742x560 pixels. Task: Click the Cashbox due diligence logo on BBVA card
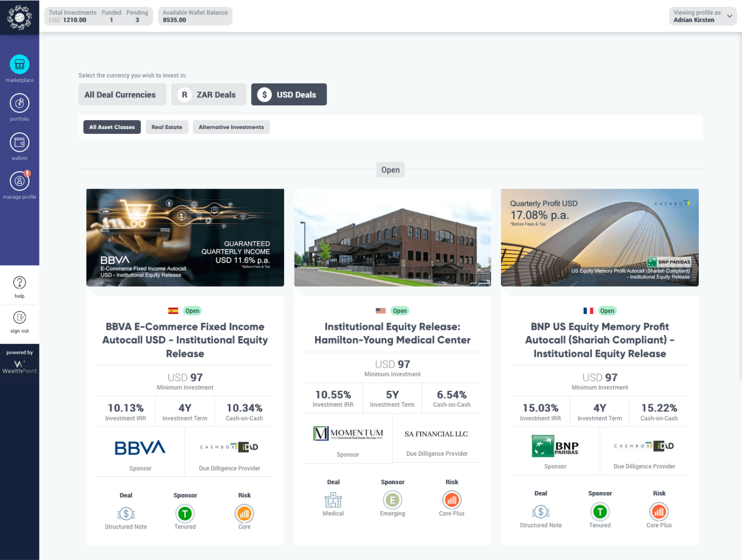[229, 447]
